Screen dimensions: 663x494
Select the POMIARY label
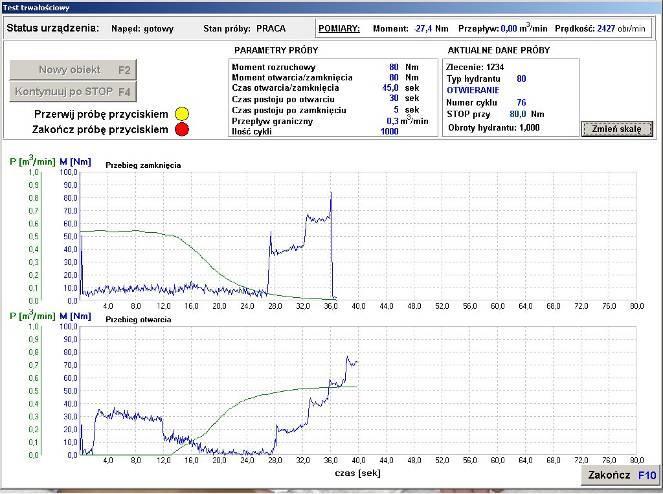click(x=339, y=29)
